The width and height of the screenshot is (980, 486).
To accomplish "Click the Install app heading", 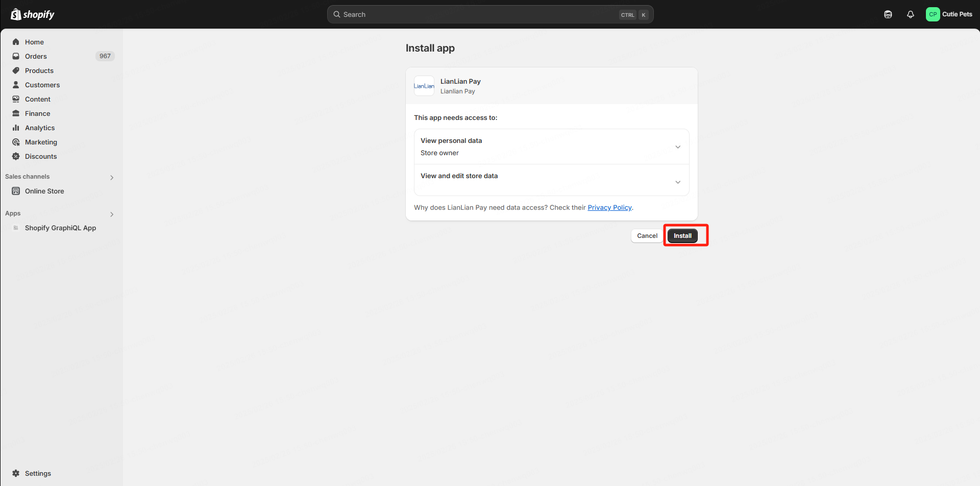I will (430, 48).
